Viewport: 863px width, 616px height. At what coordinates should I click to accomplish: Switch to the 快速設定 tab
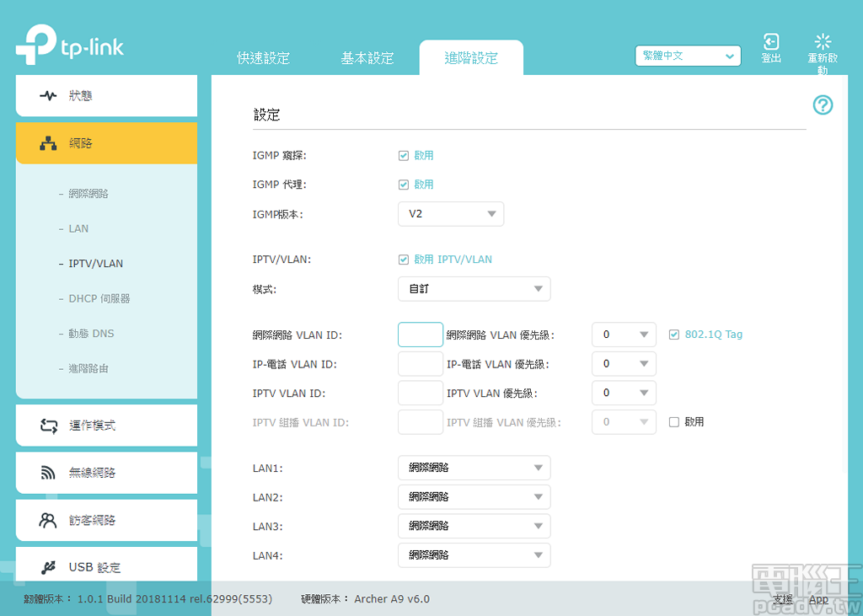tap(264, 57)
